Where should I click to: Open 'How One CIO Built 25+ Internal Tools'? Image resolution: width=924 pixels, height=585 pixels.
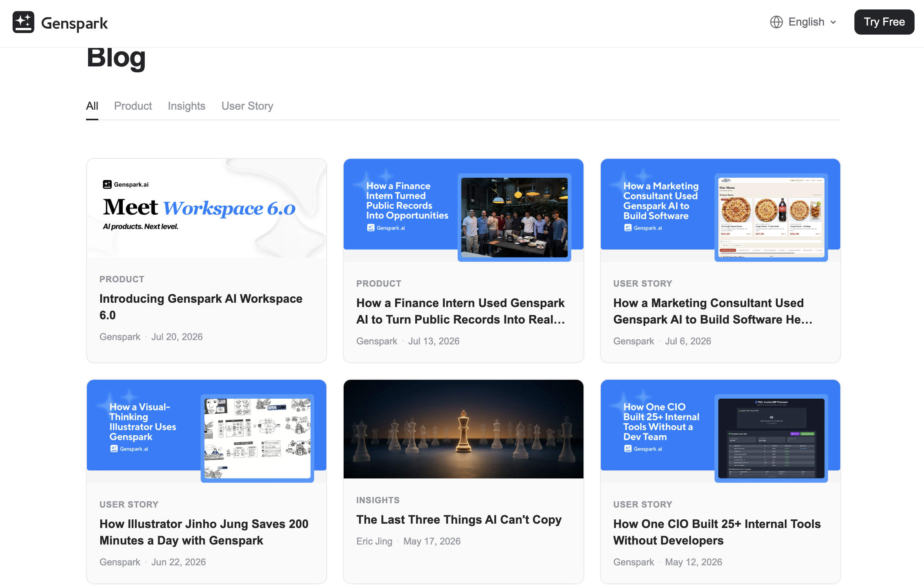point(717,532)
